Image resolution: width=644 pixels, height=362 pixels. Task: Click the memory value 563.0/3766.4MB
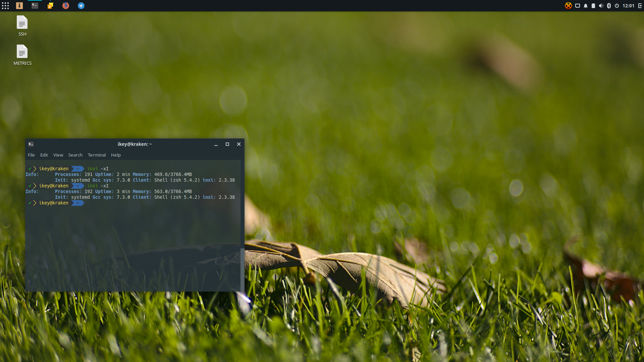point(173,191)
